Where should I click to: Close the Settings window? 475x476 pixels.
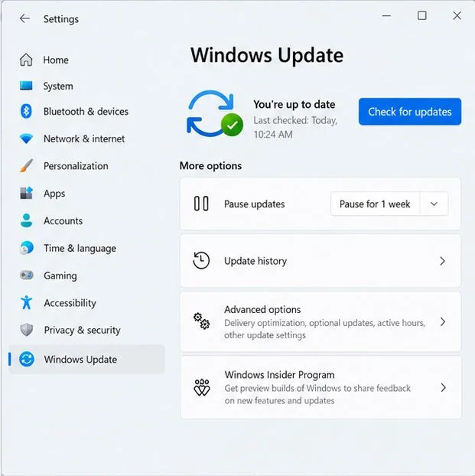click(x=457, y=15)
